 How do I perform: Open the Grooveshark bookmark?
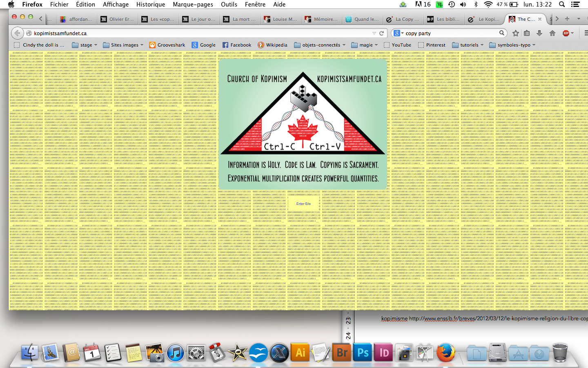167,45
